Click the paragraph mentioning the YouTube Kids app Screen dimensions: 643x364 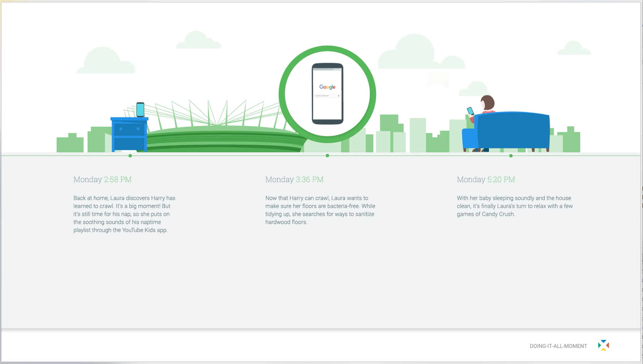coord(124,214)
